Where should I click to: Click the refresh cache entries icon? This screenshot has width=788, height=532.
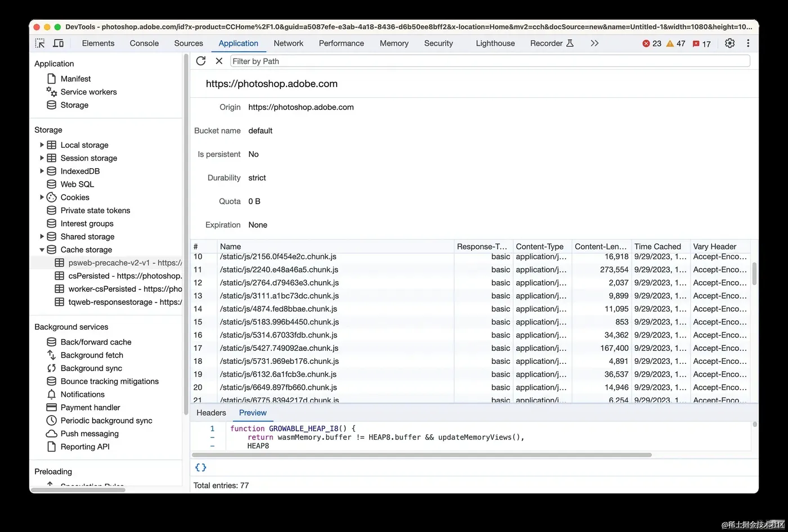[x=201, y=61]
